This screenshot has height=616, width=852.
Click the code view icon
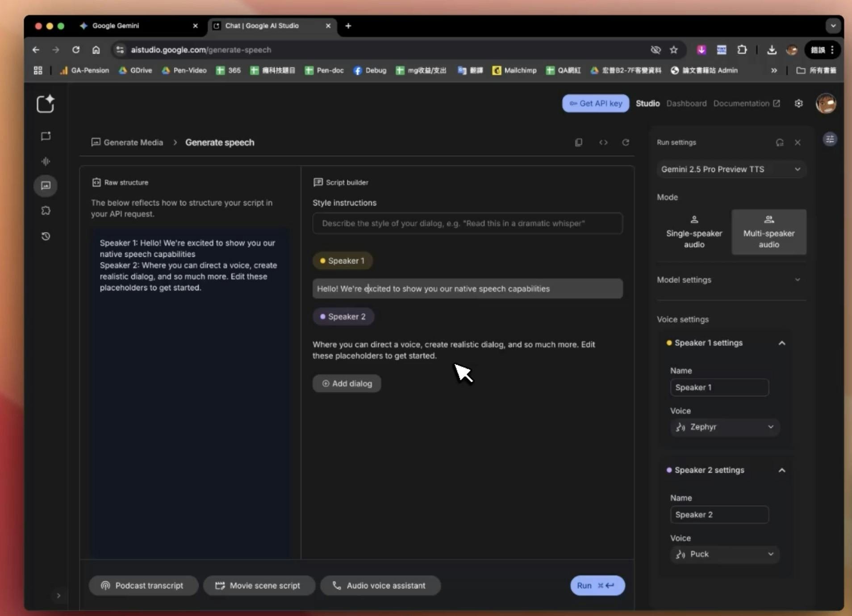(x=603, y=142)
